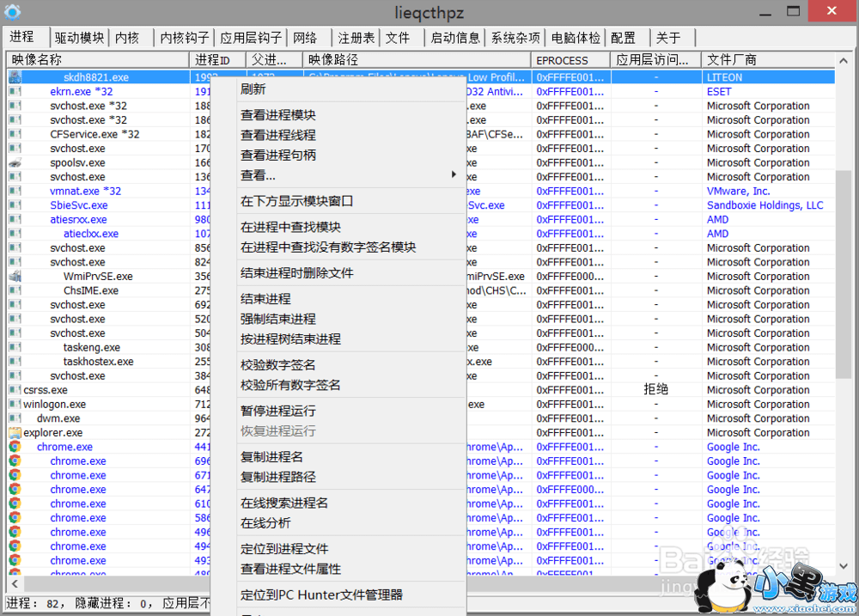This screenshot has height=616, width=859.
Task: Select 强制结束进程 in the context menu
Action: pyautogui.click(x=278, y=319)
